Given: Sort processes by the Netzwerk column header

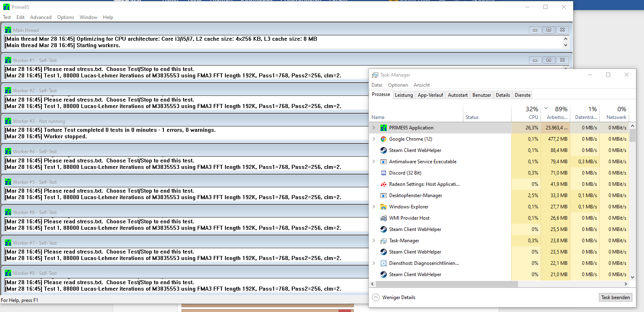Looking at the screenshot, I should [614, 113].
